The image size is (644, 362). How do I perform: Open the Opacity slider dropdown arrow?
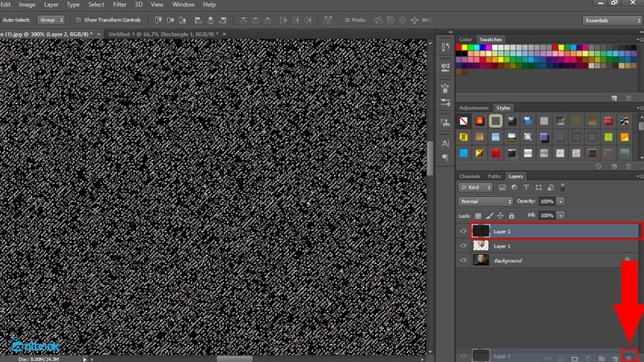[560, 201]
